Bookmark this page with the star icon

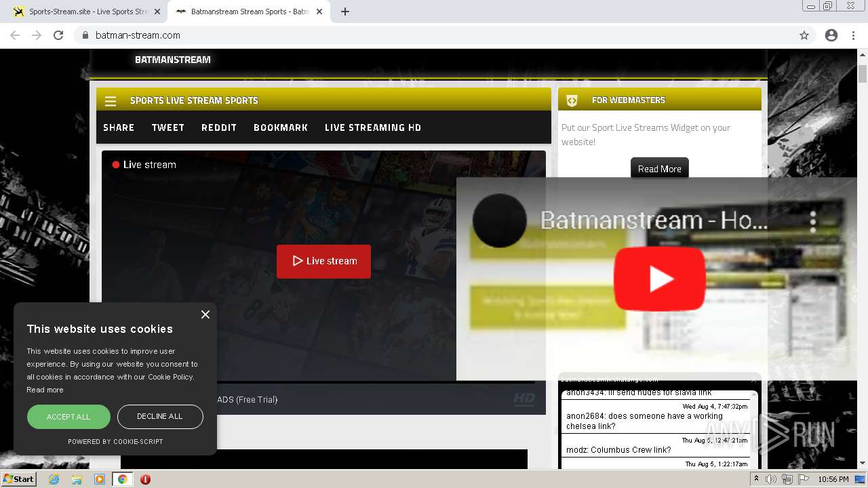tap(804, 35)
